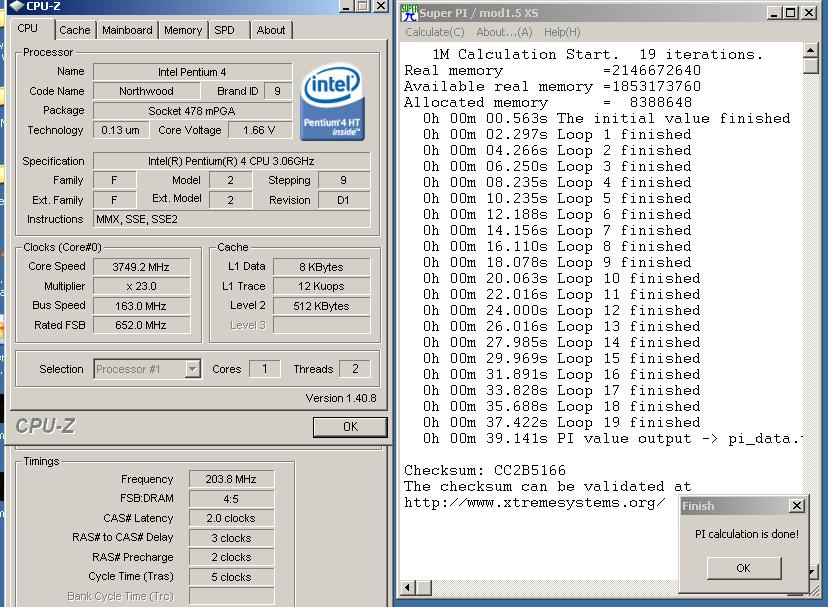Screen dimensions: 828x610
Task: Click the Revision value D1
Action: coord(343,200)
